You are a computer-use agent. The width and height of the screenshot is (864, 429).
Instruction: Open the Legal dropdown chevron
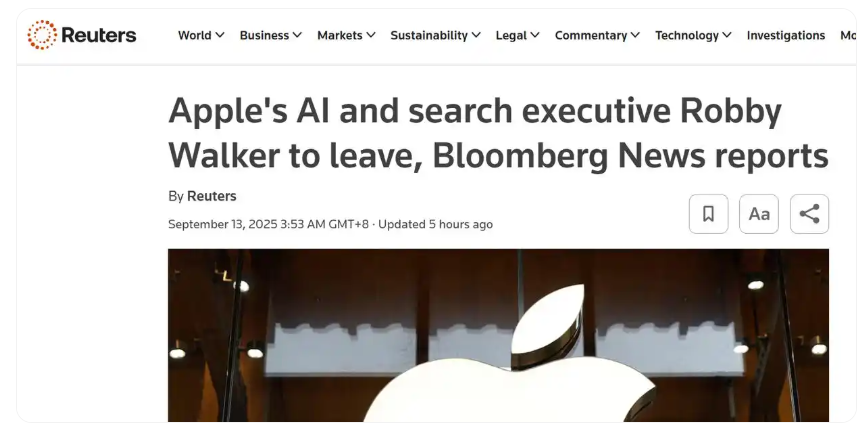[x=535, y=35]
